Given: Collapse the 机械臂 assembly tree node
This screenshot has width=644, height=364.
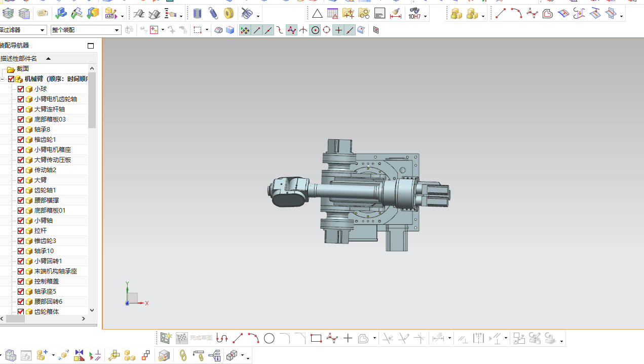Looking at the screenshot, I should pyautogui.click(x=2, y=79).
